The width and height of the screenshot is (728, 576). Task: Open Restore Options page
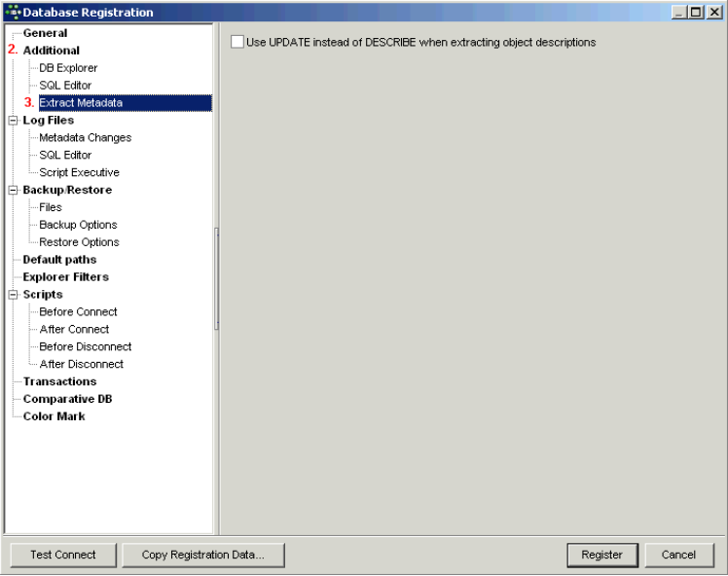click(x=79, y=242)
